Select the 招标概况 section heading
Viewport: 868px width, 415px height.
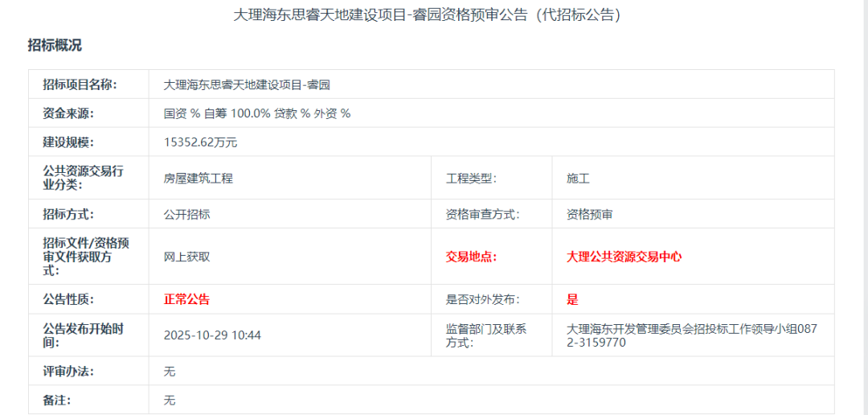click(x=55, y=45)
